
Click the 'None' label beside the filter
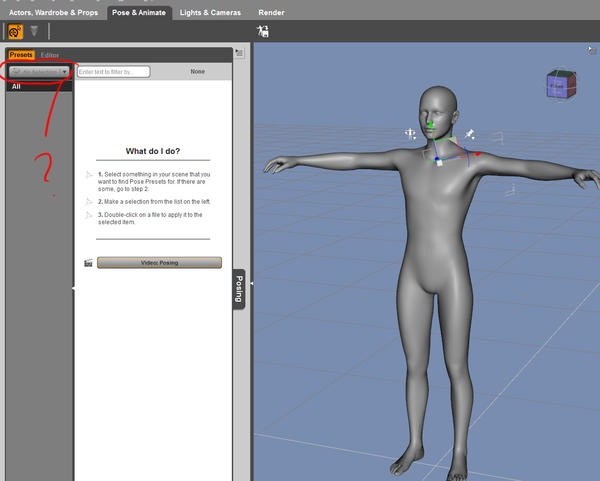tap(197, 72)
